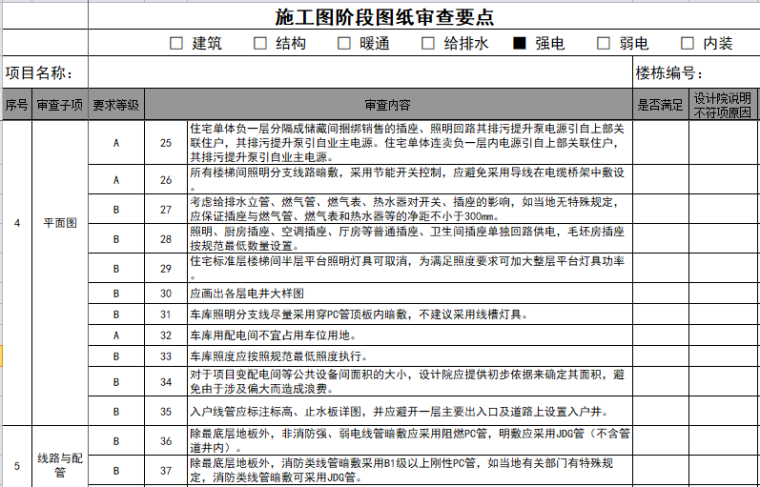This screenshot has height=487, width=760.
Task: Select the 弱电 checkbox
Action: pyautogui.click(x=603, y=43)
